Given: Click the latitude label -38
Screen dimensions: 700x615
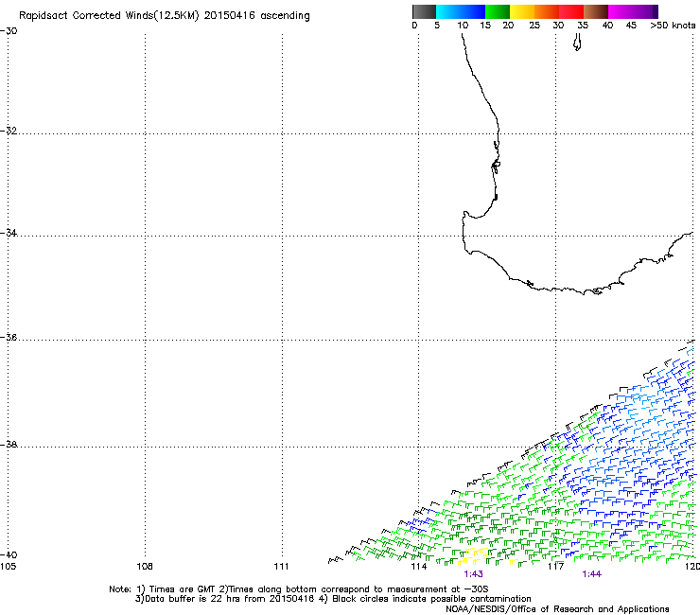Looking at the screenshot, I should (9, 445).
